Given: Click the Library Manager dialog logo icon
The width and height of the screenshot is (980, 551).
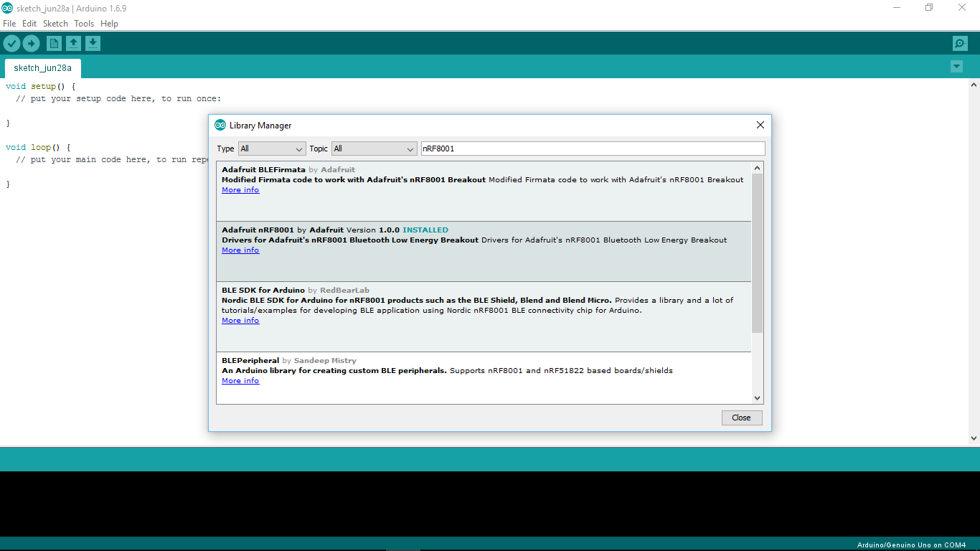Looking at the screenshot, I should [x=220, y=125].
